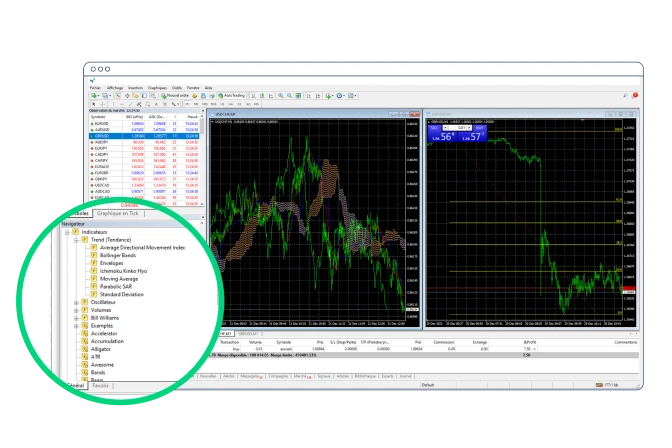Open the Strategy Tester icon

point(153,96)
